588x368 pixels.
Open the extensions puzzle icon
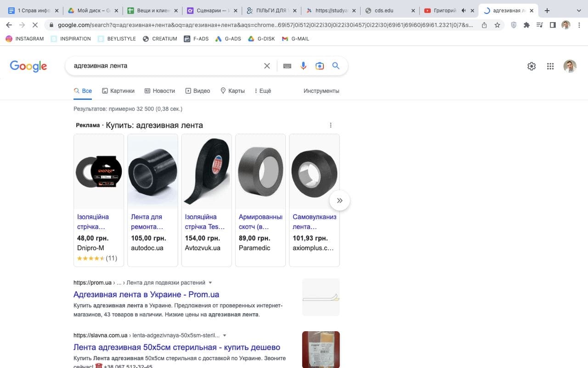527,25
